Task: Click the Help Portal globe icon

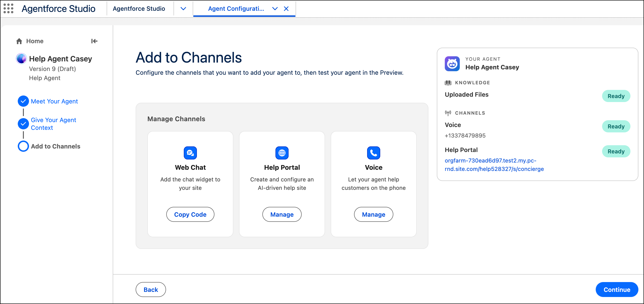Action: coord(282,153)
